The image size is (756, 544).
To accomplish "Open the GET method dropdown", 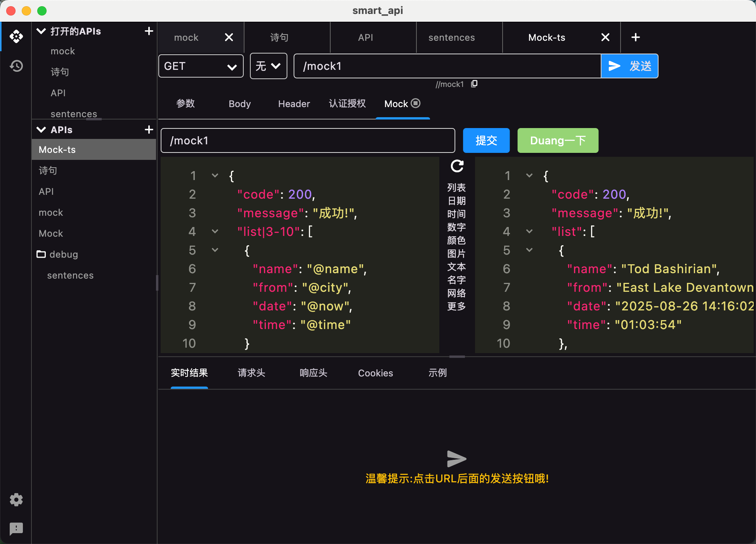I will coord(201,66).
